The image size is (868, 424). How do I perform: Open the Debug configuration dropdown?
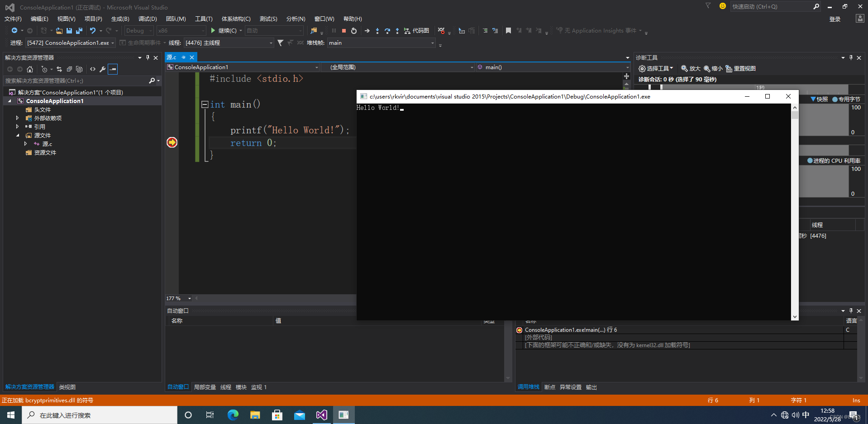tap(139, 31)
